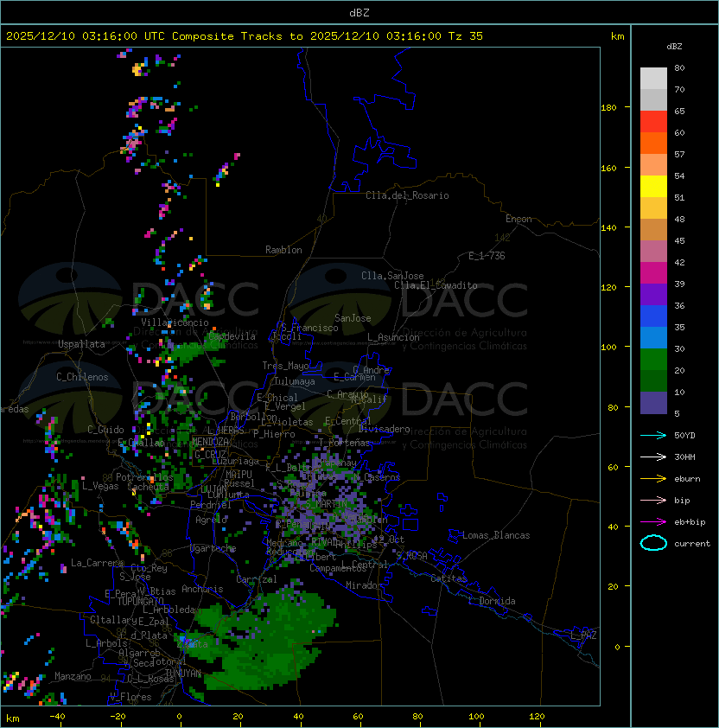Click the 'Encon' map label
The height and width of the screenshot is (728, 719).
point(519,219)
